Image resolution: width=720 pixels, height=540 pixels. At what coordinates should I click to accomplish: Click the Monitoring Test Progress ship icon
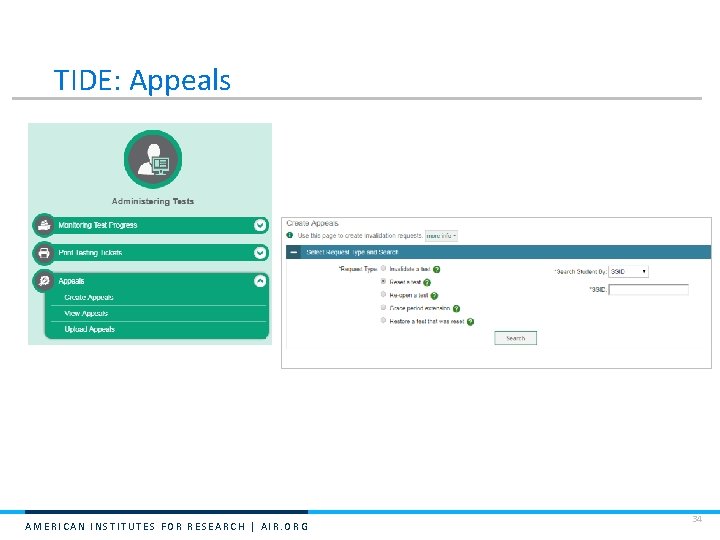44,225
